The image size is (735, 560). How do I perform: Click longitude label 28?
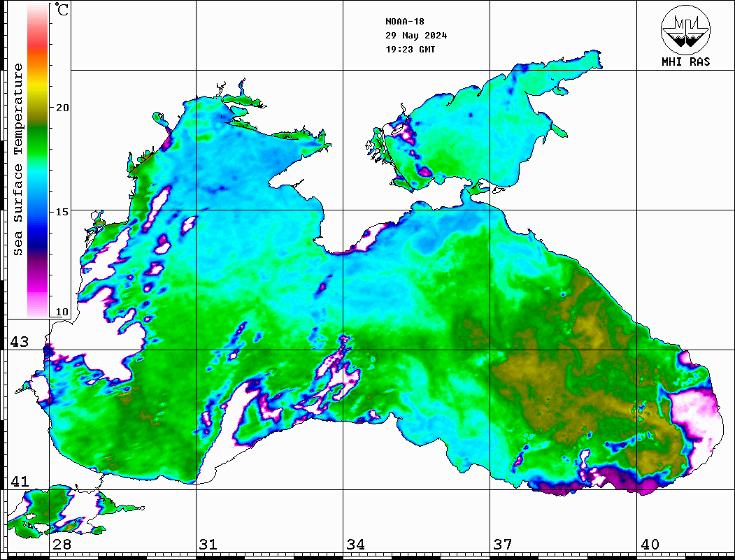tap(62, 545)
